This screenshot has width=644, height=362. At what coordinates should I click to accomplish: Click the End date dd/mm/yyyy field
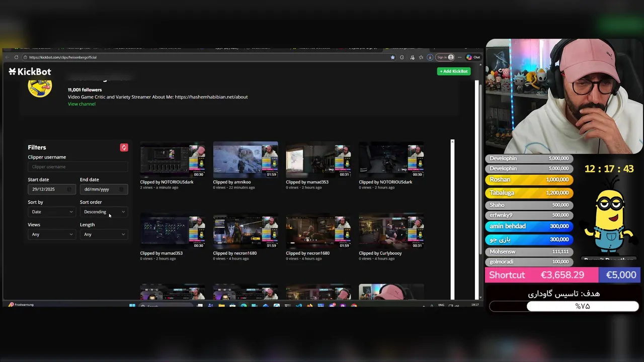coord(104,189)
